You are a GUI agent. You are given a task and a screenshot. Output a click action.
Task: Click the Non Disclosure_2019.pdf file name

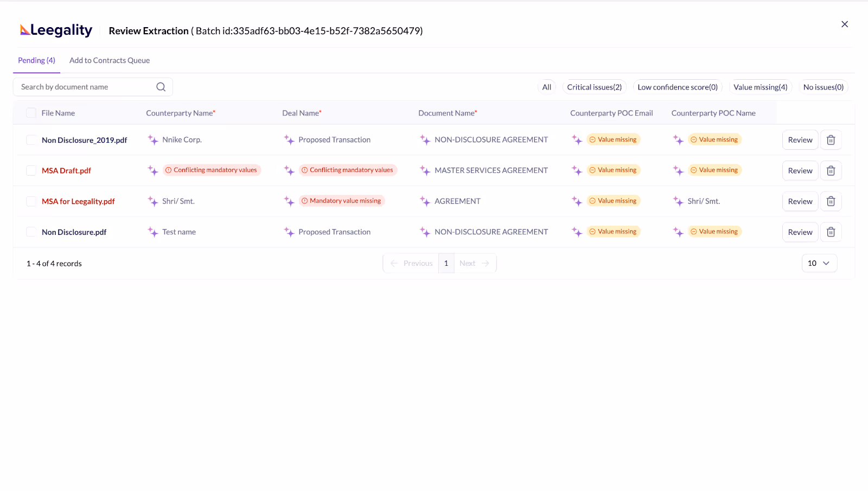84,140
